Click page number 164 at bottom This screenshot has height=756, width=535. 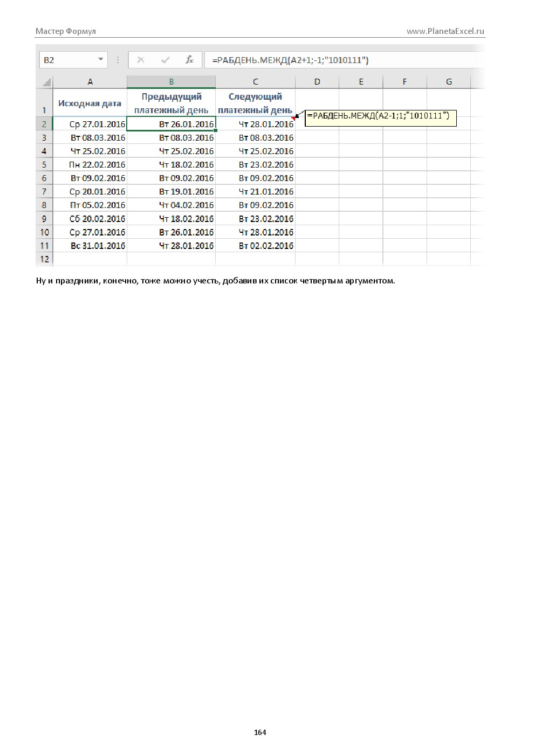click(x=260, y=732)
